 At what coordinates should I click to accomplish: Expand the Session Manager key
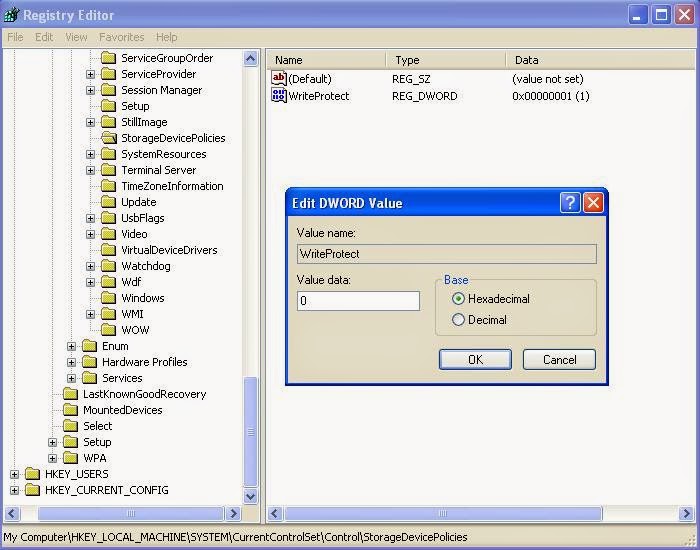90,90
